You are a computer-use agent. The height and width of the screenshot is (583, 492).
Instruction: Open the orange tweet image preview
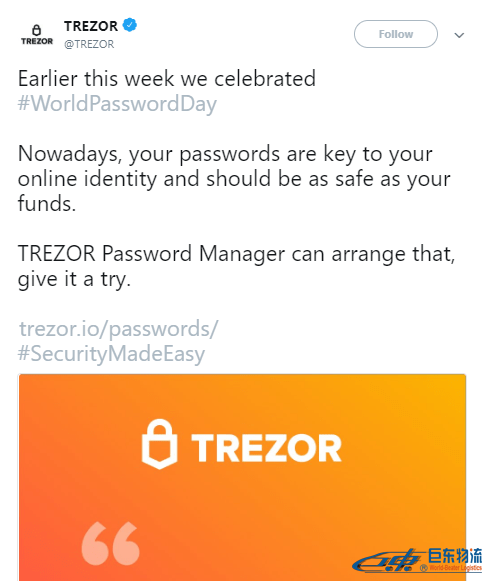pyautogui.click(x=242, y=477)
